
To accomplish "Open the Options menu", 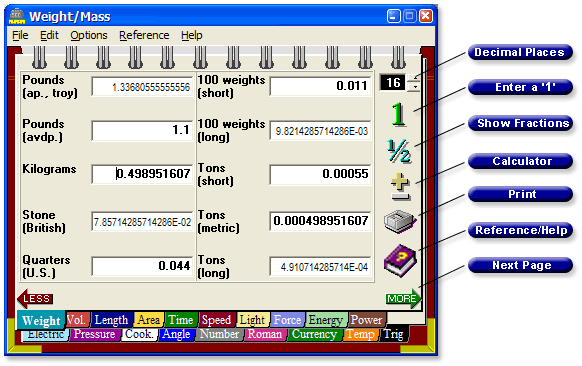I will click(x=89, y=35).
